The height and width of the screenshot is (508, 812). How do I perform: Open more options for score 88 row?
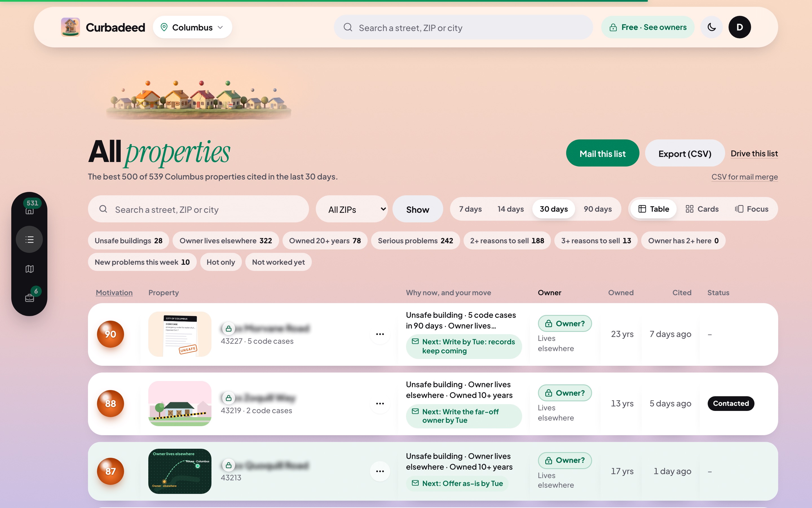point(380,404)
